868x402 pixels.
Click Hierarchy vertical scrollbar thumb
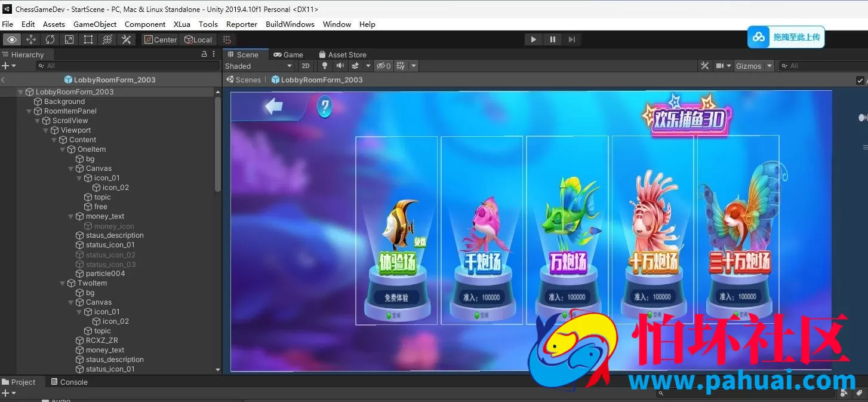click(218, 143)
